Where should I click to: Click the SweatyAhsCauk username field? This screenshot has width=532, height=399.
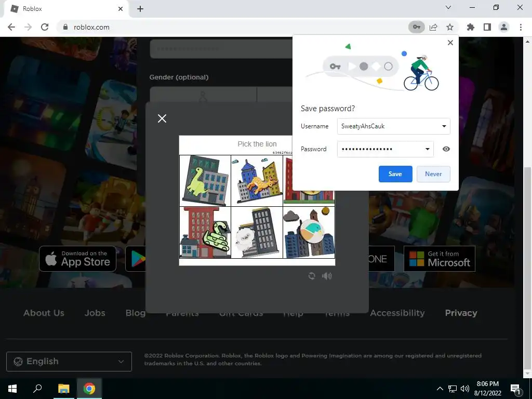click(394, 126)
